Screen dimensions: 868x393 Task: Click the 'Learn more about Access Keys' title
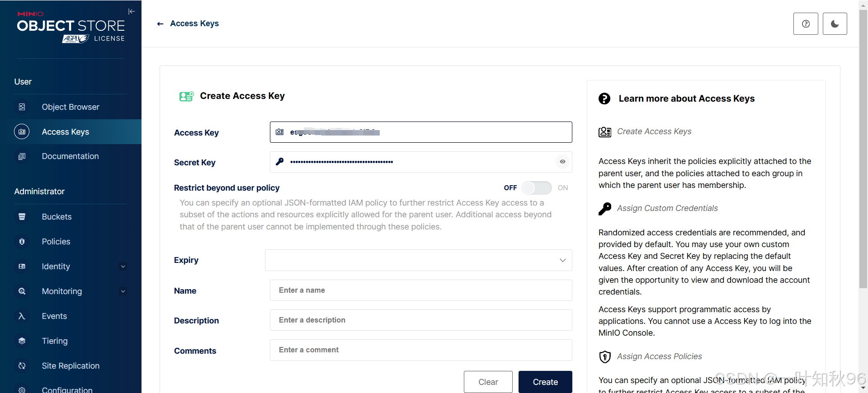tap(687, 98)
